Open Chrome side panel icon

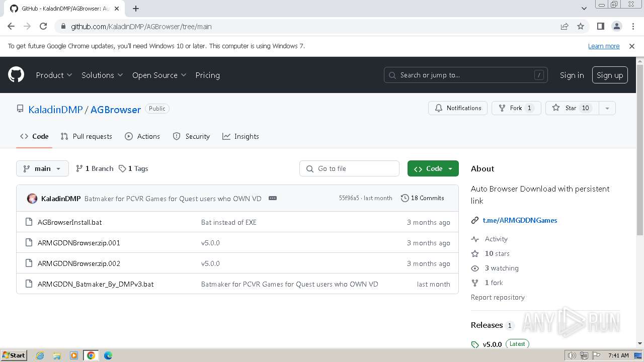point(601,26)
